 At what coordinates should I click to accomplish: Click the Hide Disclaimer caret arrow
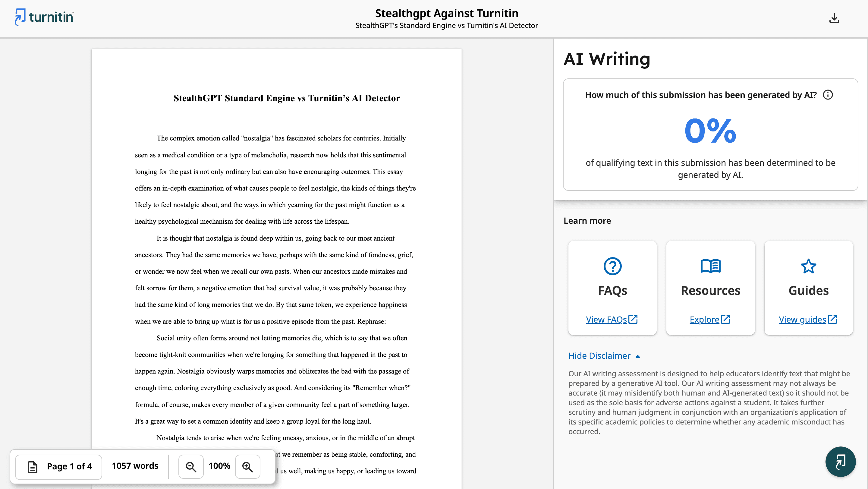pyautogui.click(x=637, y=357)
